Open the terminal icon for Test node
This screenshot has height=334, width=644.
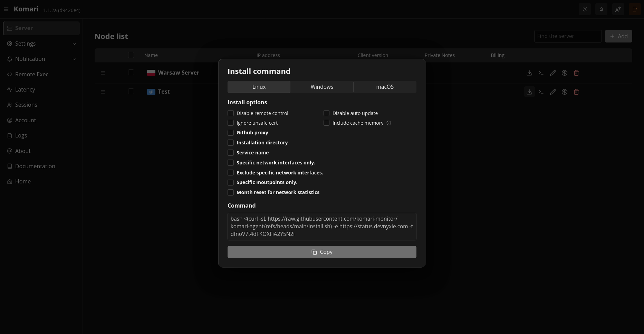coord(541,92)
